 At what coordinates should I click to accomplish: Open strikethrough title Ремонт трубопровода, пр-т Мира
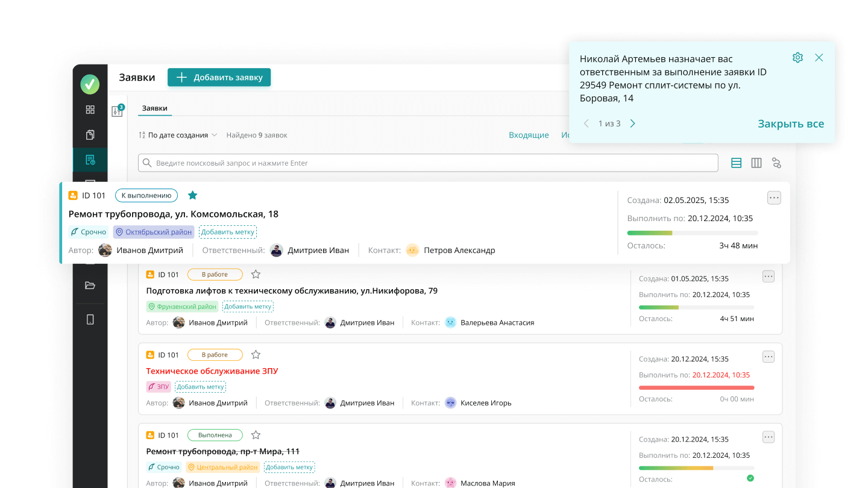[x=223, y=451]
